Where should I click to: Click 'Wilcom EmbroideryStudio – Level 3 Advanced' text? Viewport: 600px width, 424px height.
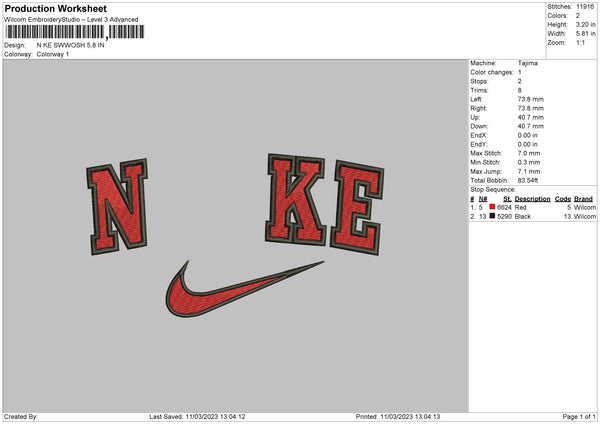coord(71,19)
